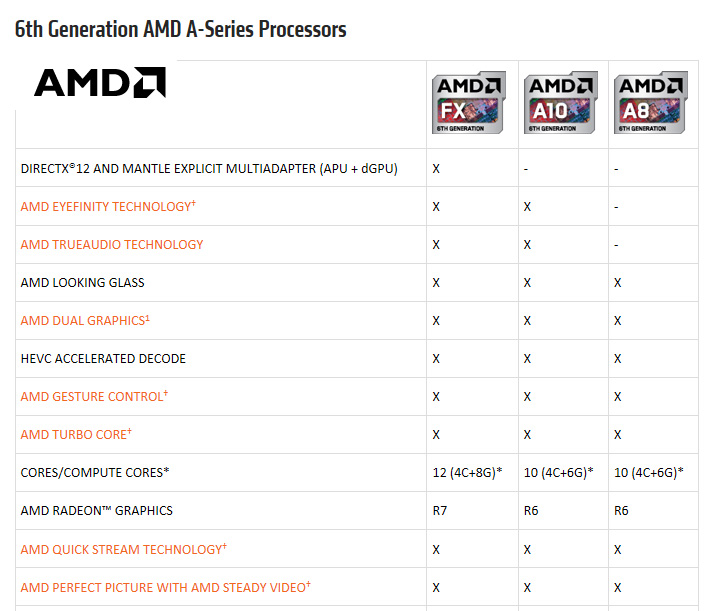Click the AMD logo in table header

tap(100, 82)
